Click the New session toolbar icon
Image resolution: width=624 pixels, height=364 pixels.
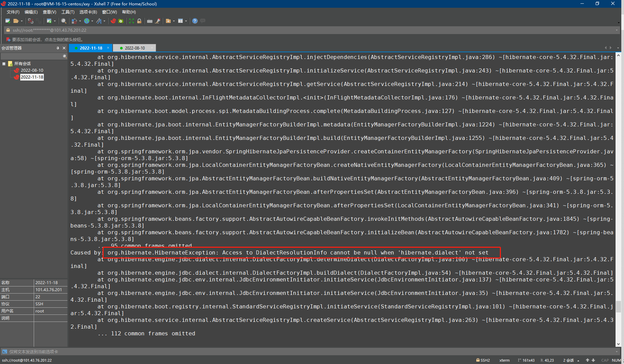(8, 21)
